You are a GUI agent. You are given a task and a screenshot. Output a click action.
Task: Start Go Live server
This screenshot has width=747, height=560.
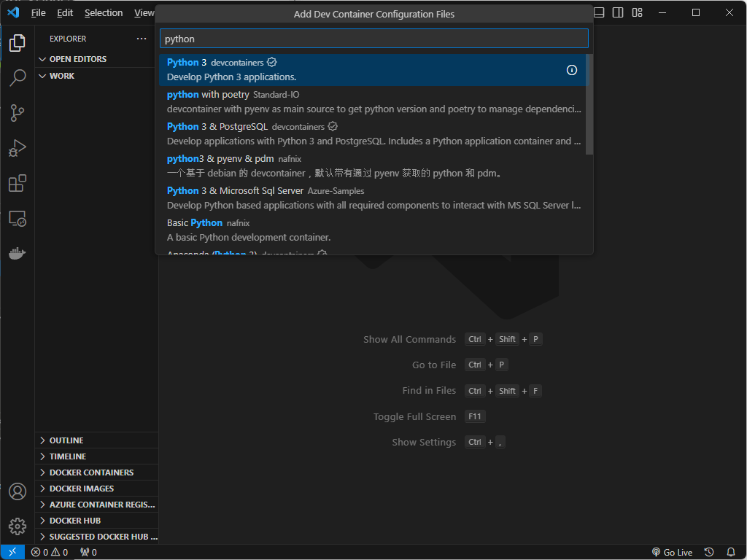click(672, 553)
